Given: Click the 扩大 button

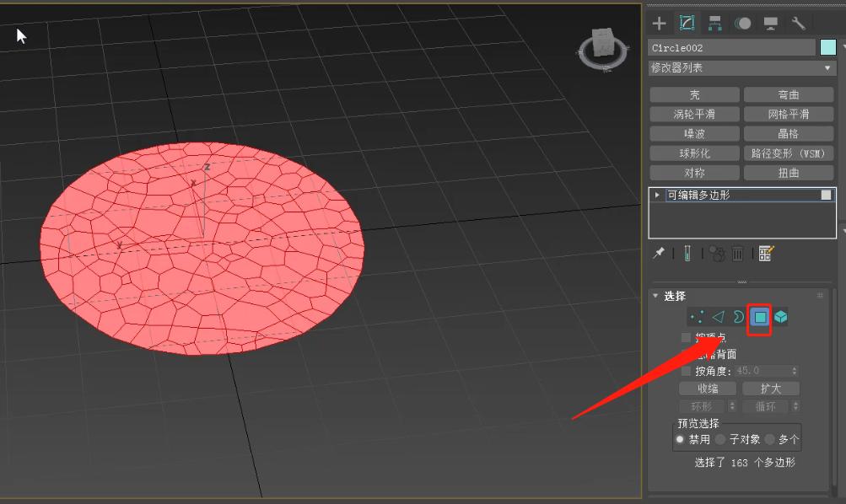Looking at the screenshot, I should (x=770, y=389).
